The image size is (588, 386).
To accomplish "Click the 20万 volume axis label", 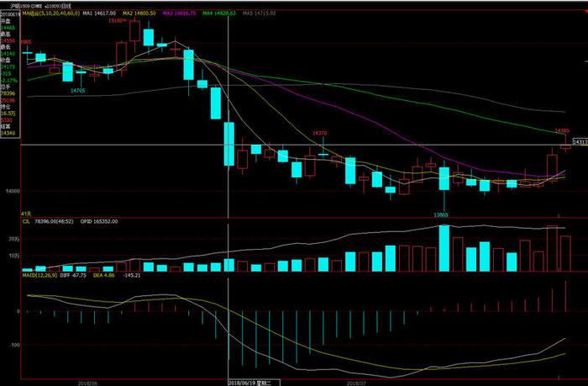I will click(14, 239).
